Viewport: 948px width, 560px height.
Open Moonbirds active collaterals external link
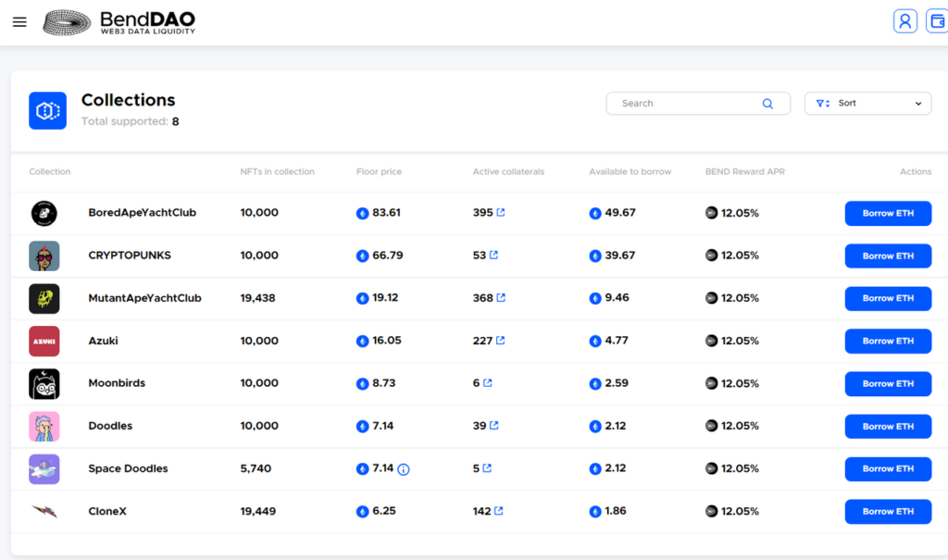[x=487, y=383]
